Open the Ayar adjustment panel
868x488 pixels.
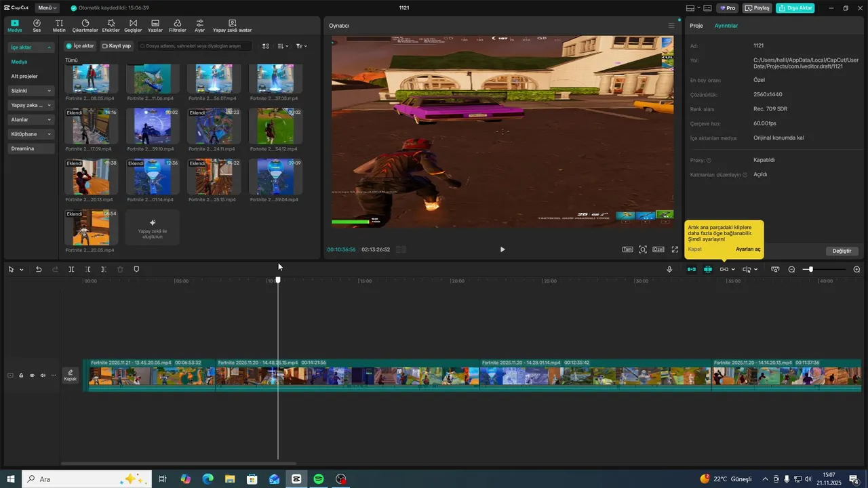click(x=199, y=26)
